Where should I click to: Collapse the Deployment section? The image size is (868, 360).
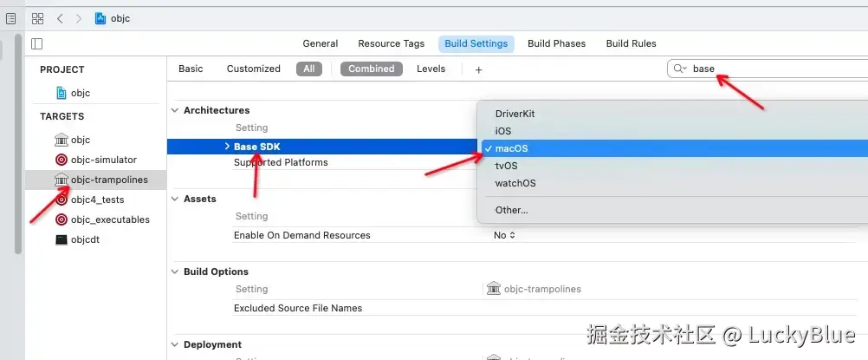(175, 344)
